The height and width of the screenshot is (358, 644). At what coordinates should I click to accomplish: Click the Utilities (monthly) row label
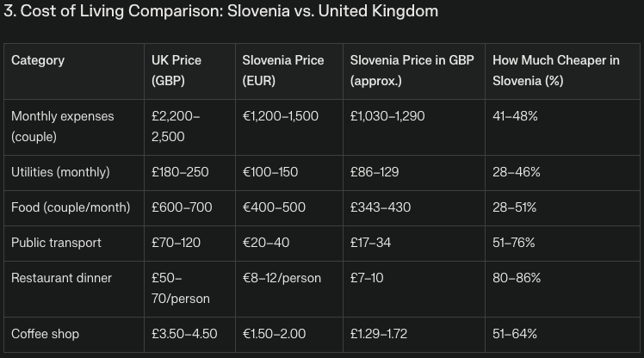60,172
